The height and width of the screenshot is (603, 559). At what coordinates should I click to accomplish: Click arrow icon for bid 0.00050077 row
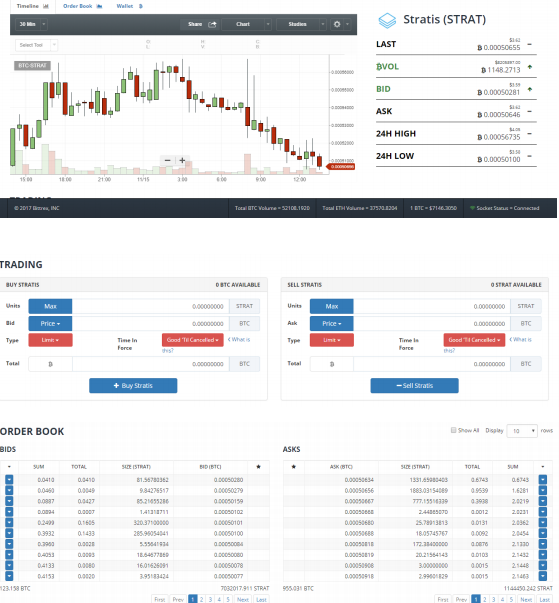[x=9, y=576]
